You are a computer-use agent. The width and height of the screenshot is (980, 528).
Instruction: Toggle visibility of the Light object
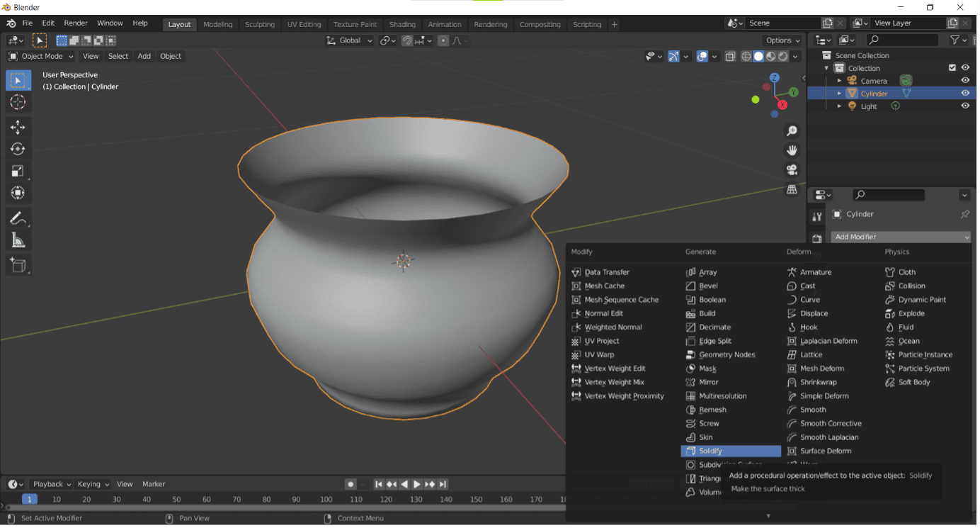964,106
